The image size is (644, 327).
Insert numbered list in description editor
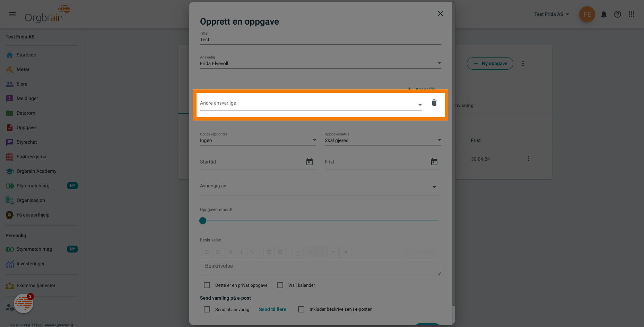point(280,252)
